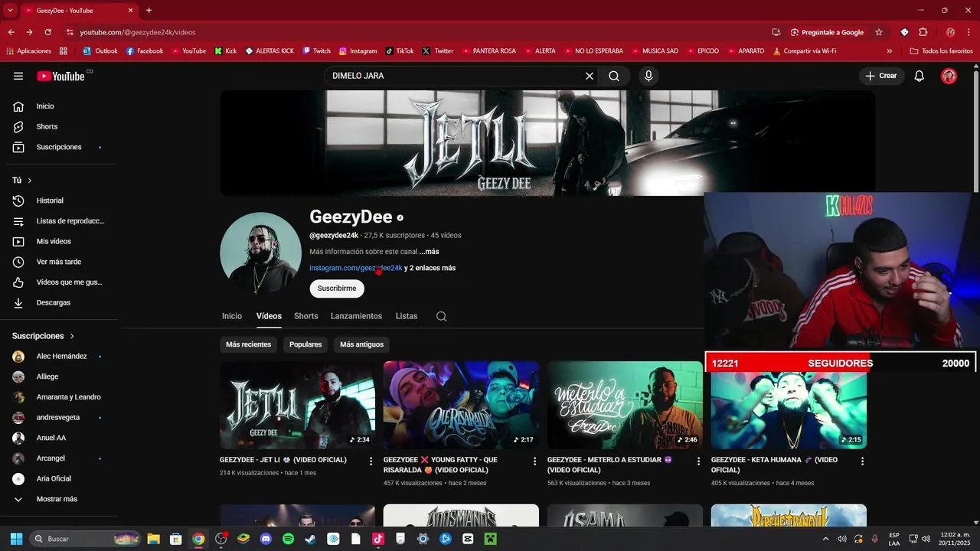Screen dimensions: 980x551
Task: Open Kick bookmark in bookmarks bar
Action: (225, 51)
